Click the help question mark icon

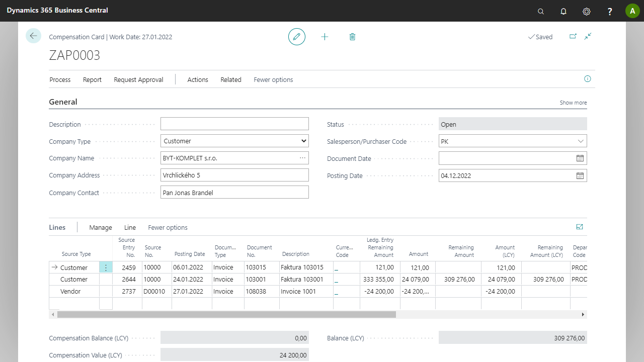(610, 11)
